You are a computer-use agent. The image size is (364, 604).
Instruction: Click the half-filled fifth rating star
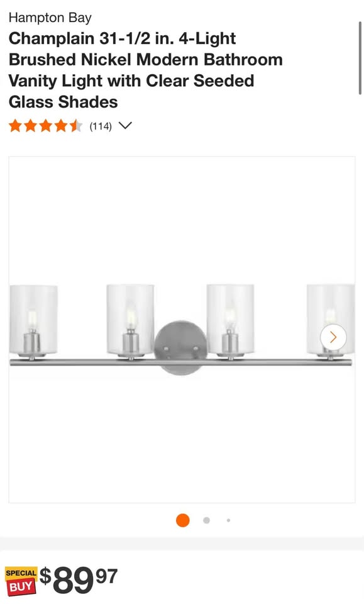point(76,126)
